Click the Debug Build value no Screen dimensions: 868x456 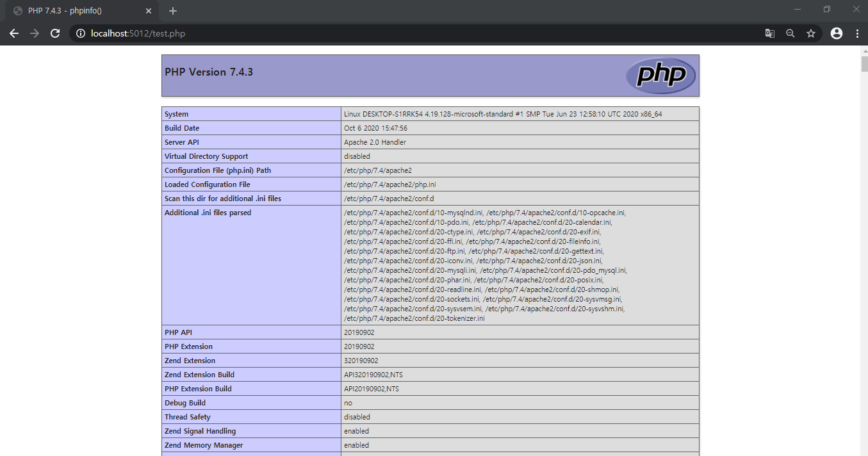point(348,403)
